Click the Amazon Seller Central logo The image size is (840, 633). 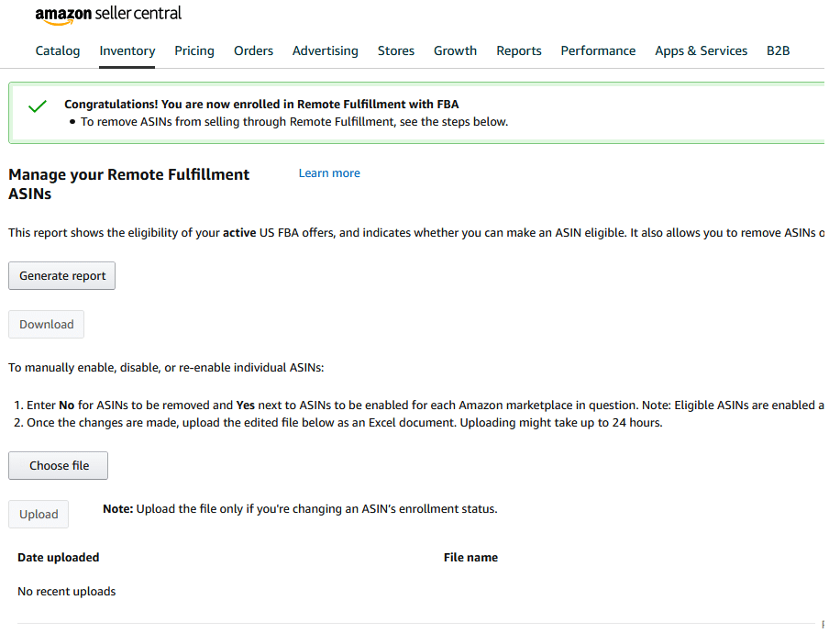(x=108, y=15)
